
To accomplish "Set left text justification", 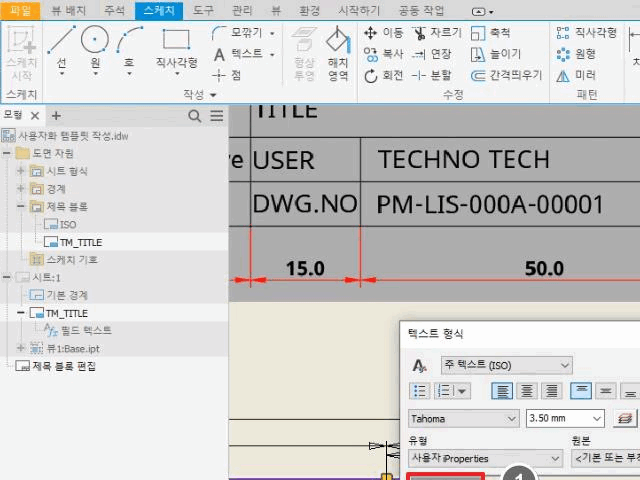I will tap(502, 391).
